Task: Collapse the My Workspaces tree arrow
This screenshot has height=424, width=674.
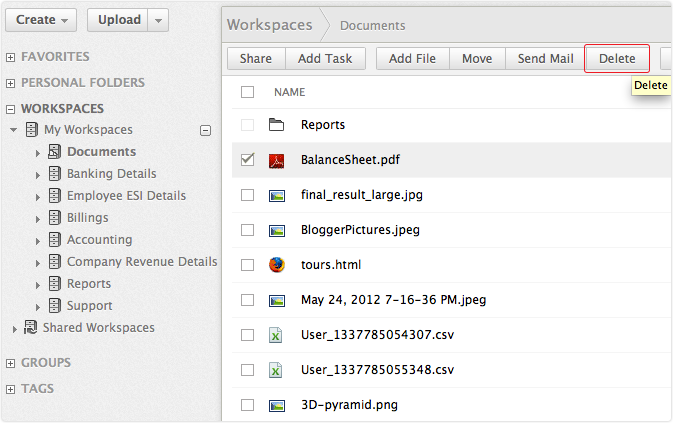Action: (x=14, y=130)
